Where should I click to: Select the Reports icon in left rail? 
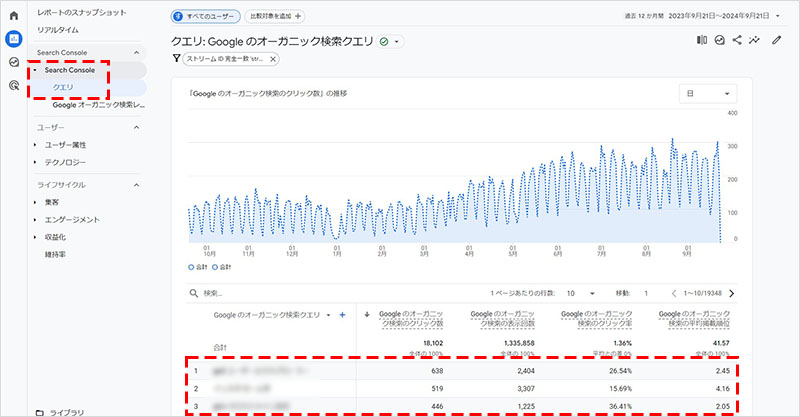(x=14, y=39)
